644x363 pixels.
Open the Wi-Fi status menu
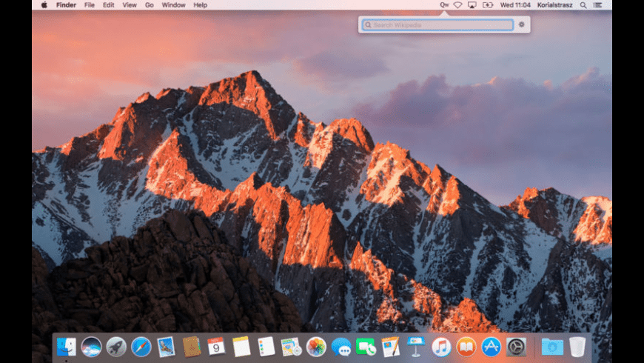coord(457,5)
